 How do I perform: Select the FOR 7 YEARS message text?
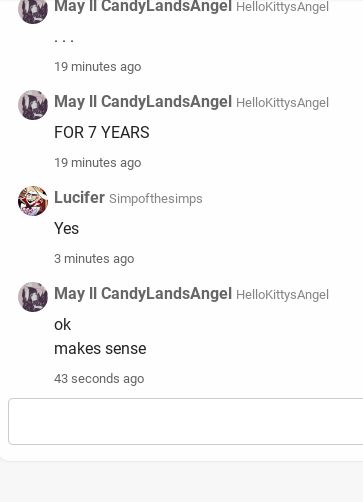[x=102, y=132]
